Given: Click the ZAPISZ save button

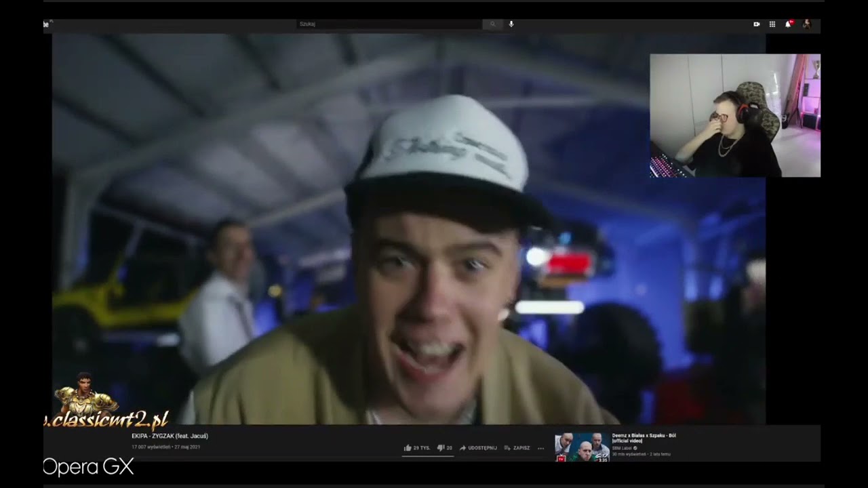Looking at the screenshot, I should [x=517, y=448].
